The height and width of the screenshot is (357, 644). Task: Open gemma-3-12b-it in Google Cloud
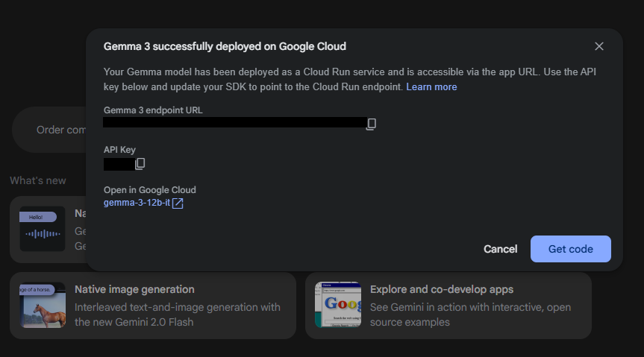(x=137, y=203)
